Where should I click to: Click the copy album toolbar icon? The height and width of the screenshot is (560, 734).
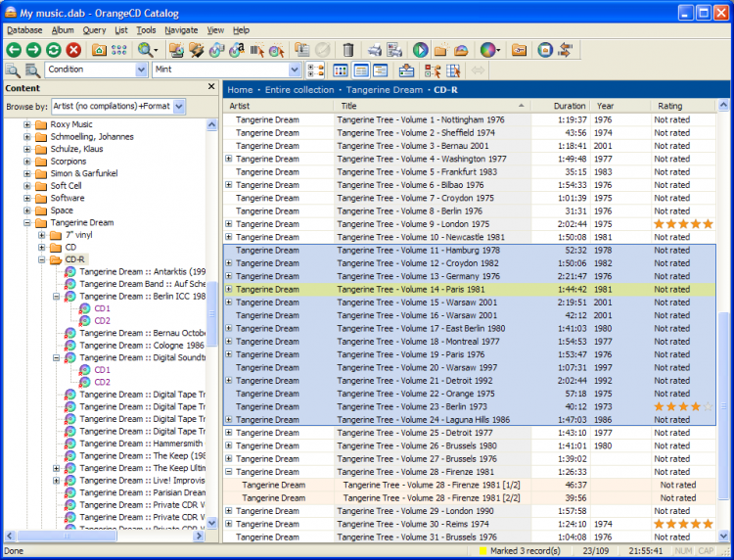[x=302, y=50]
